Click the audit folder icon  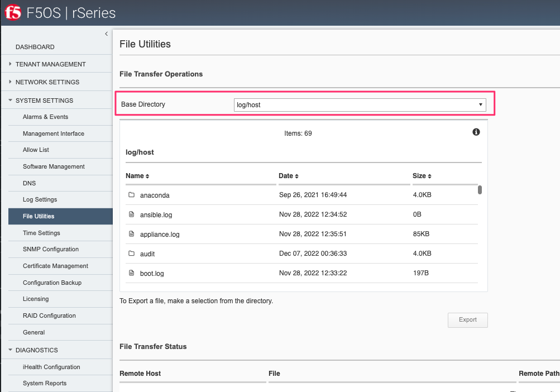point(131,254)
